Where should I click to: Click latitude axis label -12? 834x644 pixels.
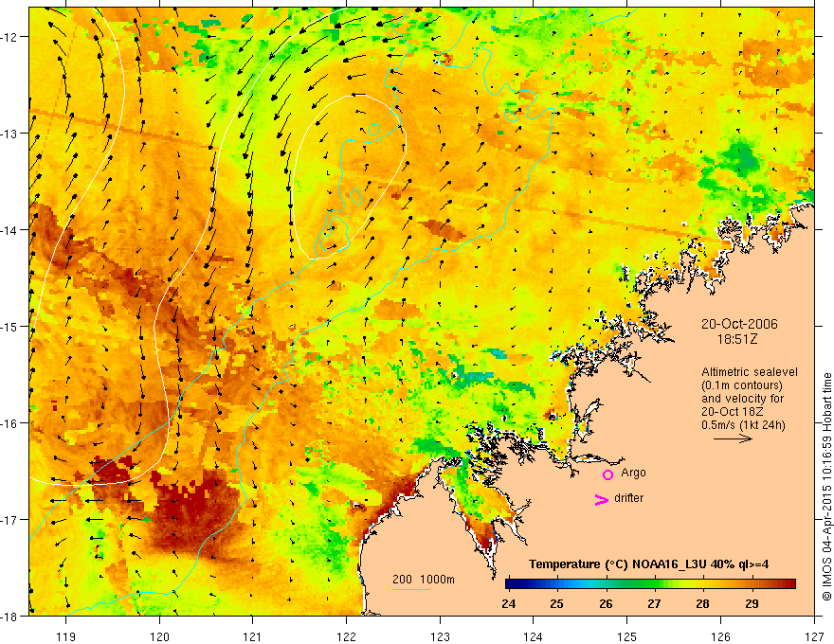tap(10, 37)
